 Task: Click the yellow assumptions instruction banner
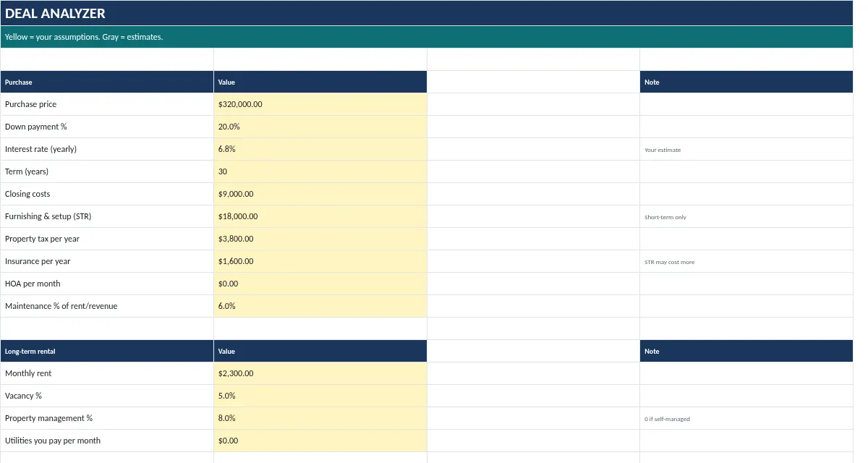pyautogui.click(x=427, y=37)
